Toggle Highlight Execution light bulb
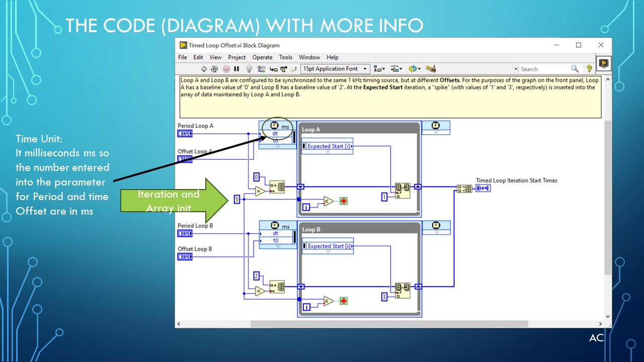Viewport: 644px width, 362px height. coord(249,69)
